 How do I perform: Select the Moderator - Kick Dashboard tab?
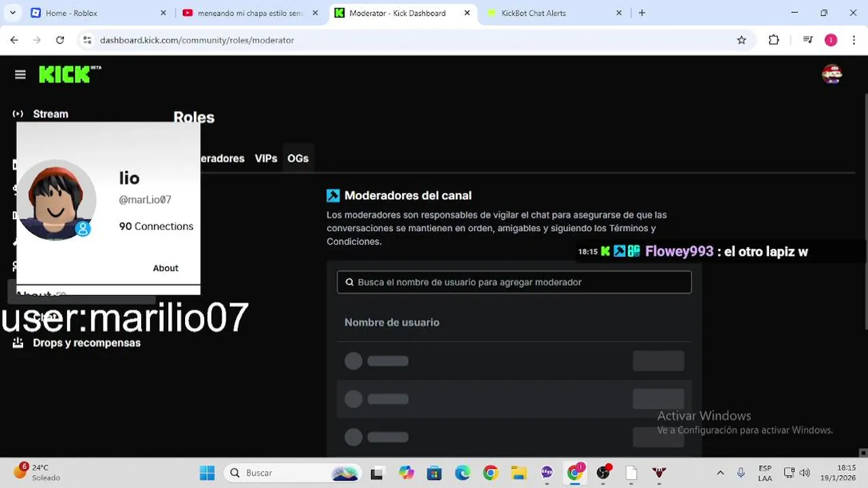(403, 13)
